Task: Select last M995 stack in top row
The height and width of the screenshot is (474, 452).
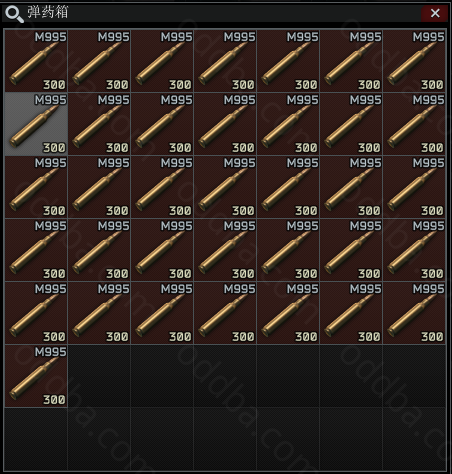Action: click(414, 61)
